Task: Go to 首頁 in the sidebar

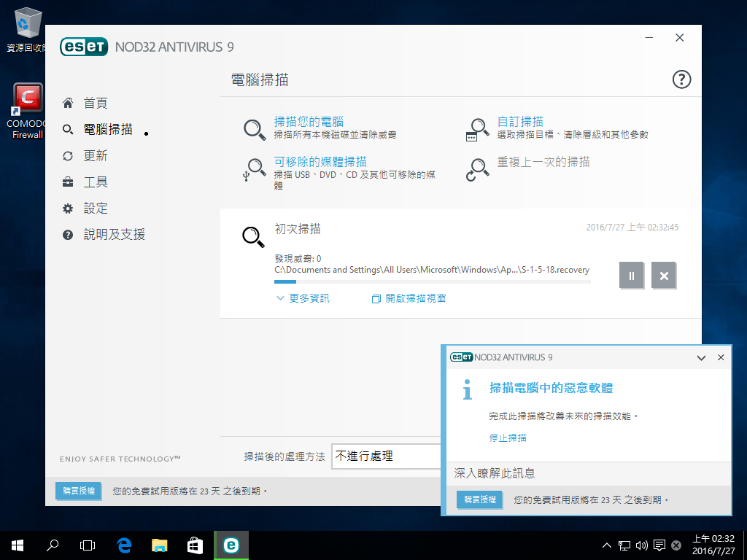Action: pos(96,103)
